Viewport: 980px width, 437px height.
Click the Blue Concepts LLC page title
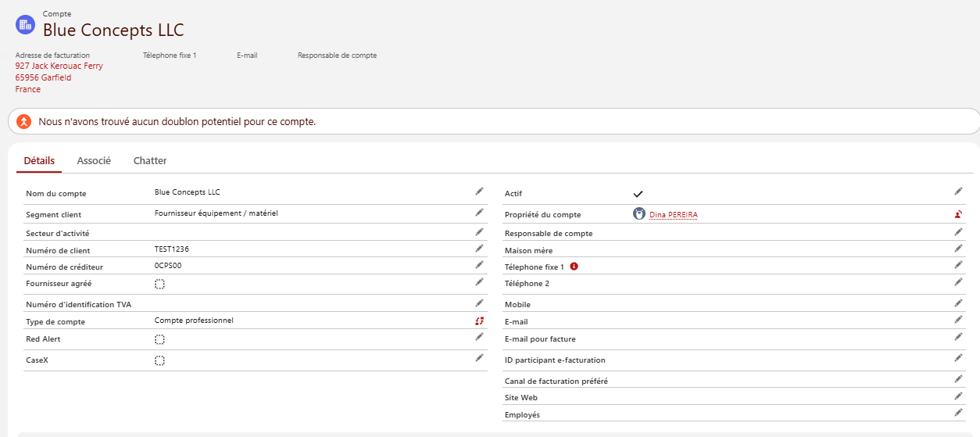(113, 30)
